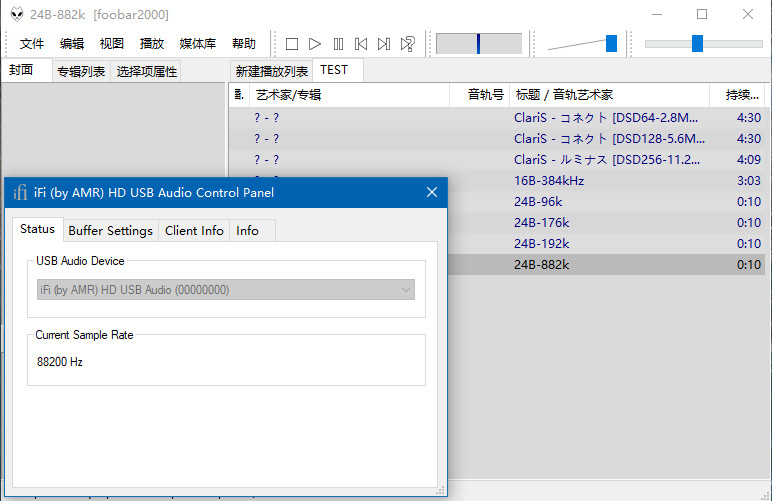The height and width of the screenshot is (501, 772).
Task: Switch to the Client Info tab
Action: coord(194,231)
